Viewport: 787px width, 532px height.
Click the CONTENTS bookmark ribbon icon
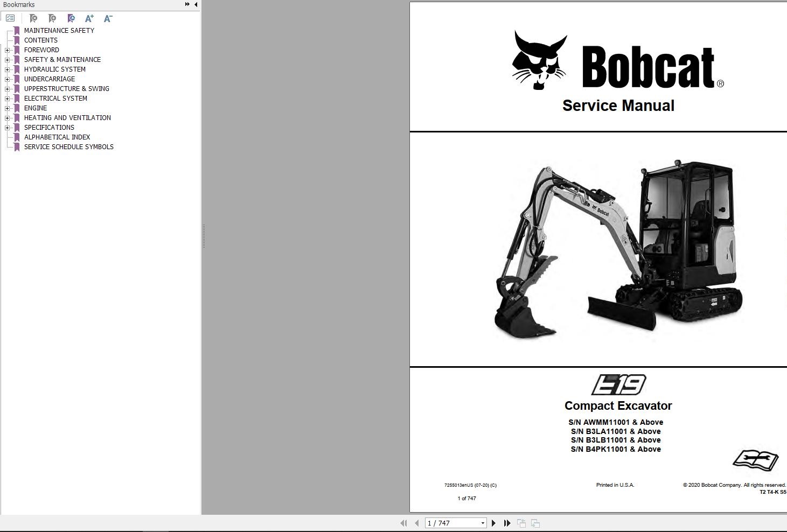tap(17, 40)
